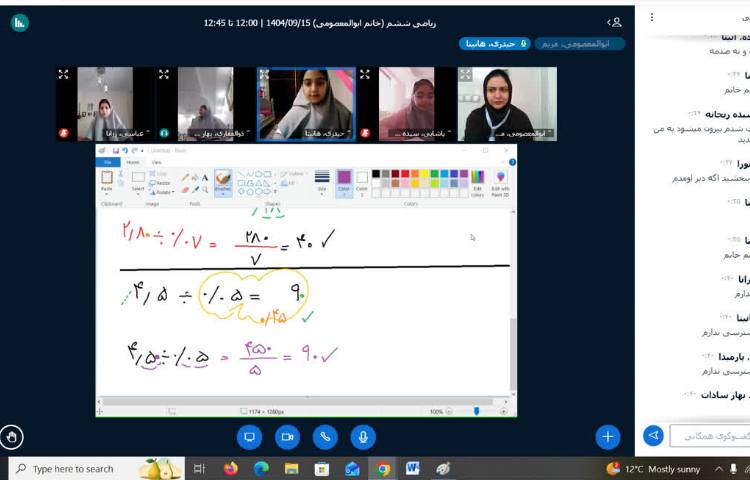Image resolution: width=750 pixels, height=480 pixels.
Task: Open the View tab in Paint
Action: coord(156,161)
